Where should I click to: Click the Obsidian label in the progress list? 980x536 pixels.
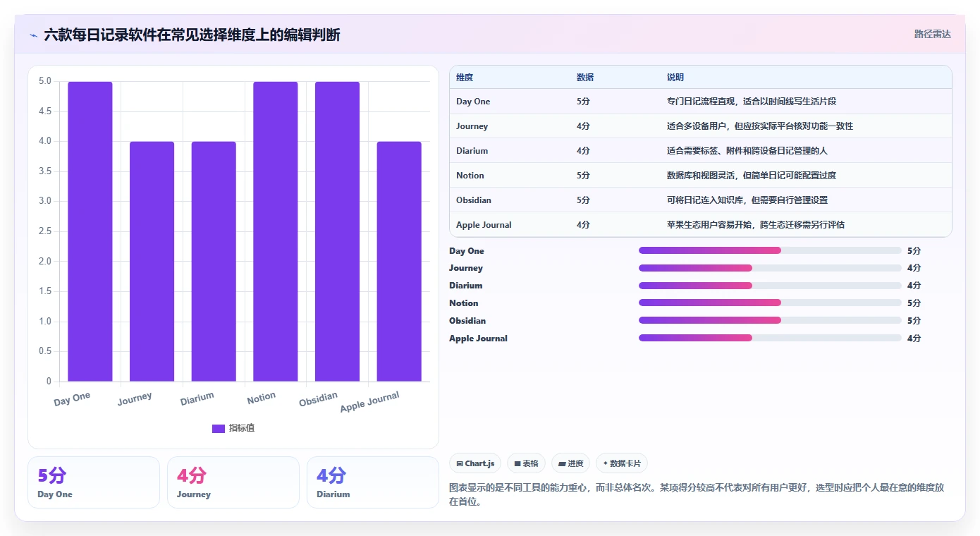click(467, 321)
